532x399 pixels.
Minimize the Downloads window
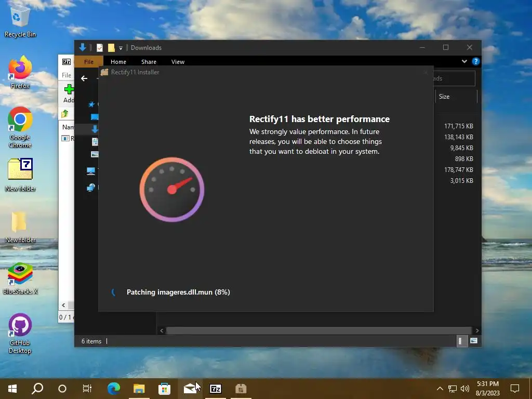tap(422, 47)
